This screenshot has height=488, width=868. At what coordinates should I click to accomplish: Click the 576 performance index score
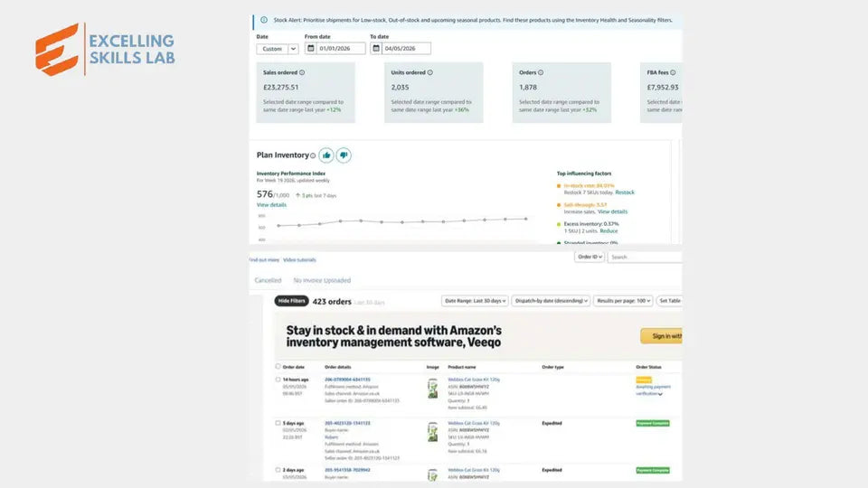coord(265,194)
